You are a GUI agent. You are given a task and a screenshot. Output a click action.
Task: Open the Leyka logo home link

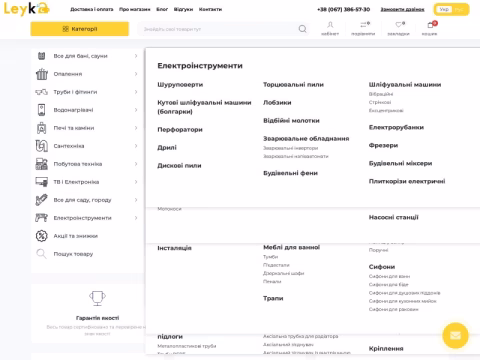[x=26, y=9]
